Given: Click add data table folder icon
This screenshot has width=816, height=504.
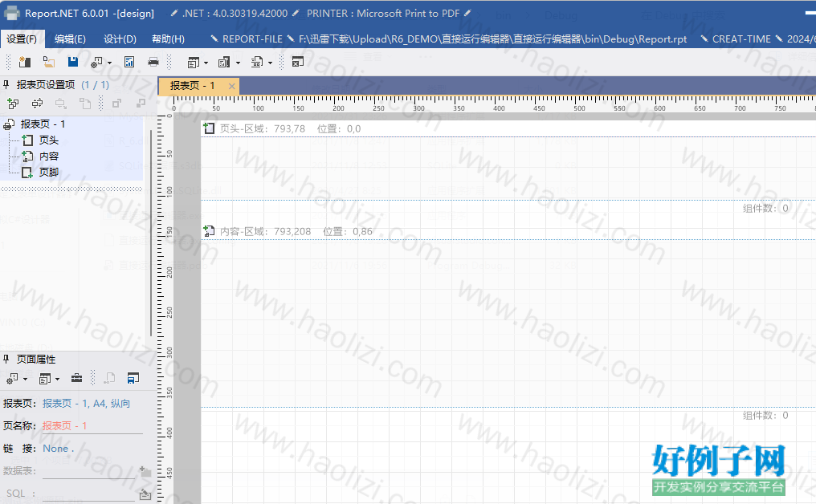Looking at the screenshot, I should pyautogui.click(x=145, y=472).
